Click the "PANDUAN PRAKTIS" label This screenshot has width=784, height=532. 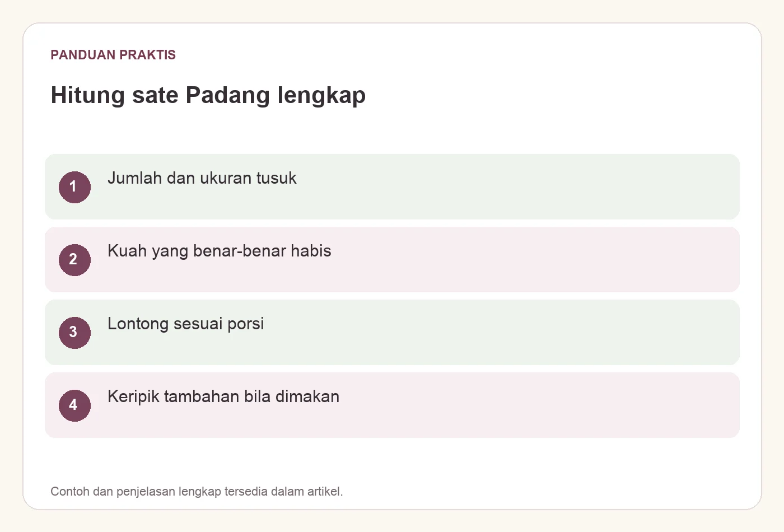(x=113, y=55)
